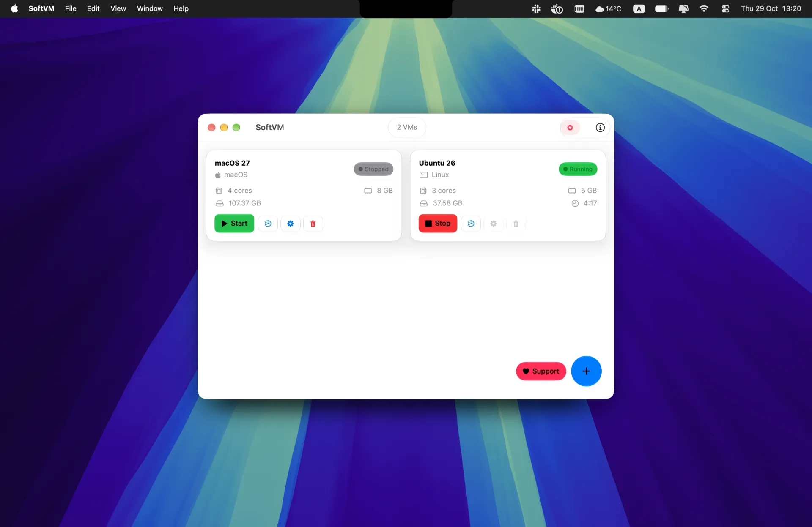Open the info button in SoftVM title bar
This screenshot has height=527, width=812.
[x=600, y=128]
